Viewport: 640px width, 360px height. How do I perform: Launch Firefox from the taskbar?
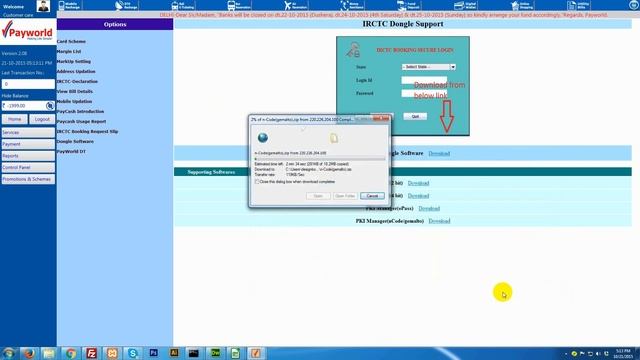click(29, 353)
